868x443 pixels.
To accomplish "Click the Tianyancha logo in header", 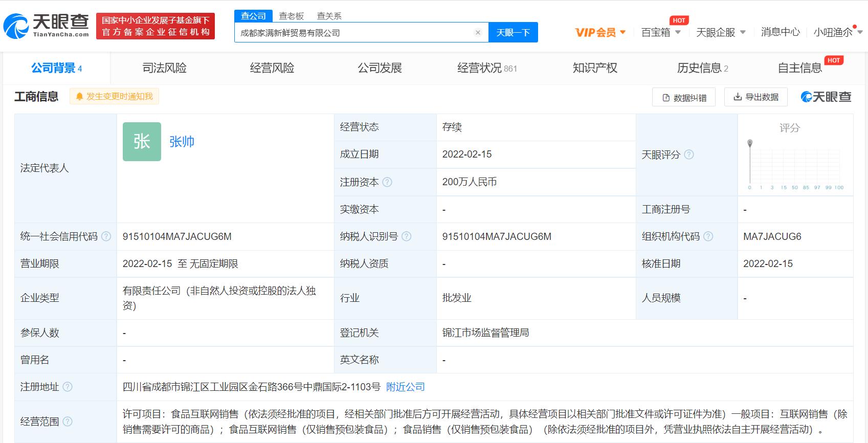I will tap(46, 26).
